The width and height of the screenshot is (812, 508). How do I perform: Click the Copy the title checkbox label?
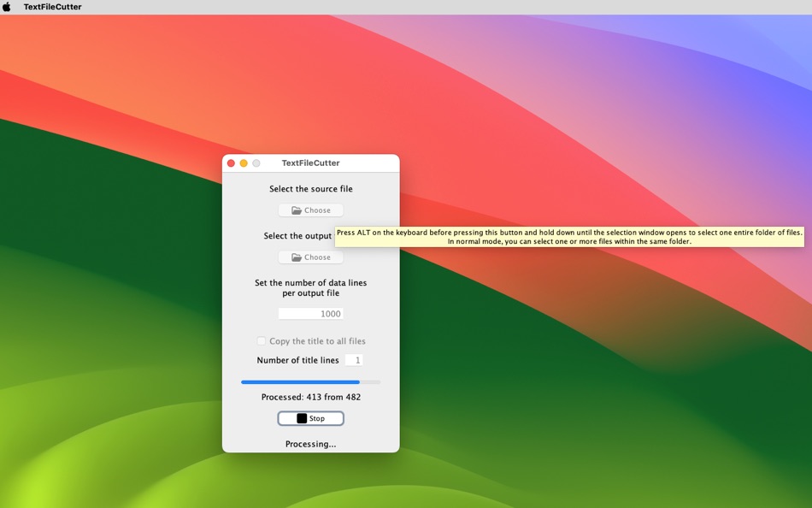click(317, 341)
